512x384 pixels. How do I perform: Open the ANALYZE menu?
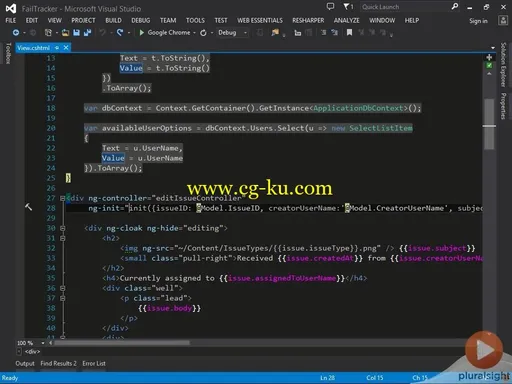tap(347, 21)
